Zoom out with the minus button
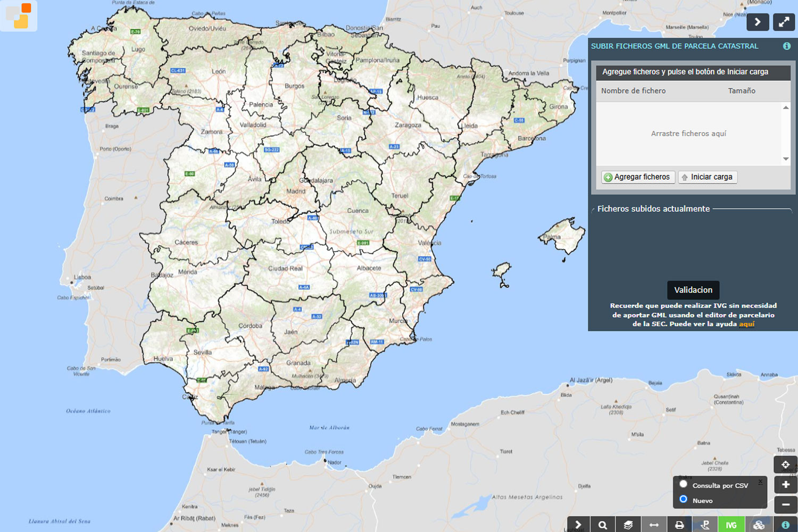 coord(786,504)
